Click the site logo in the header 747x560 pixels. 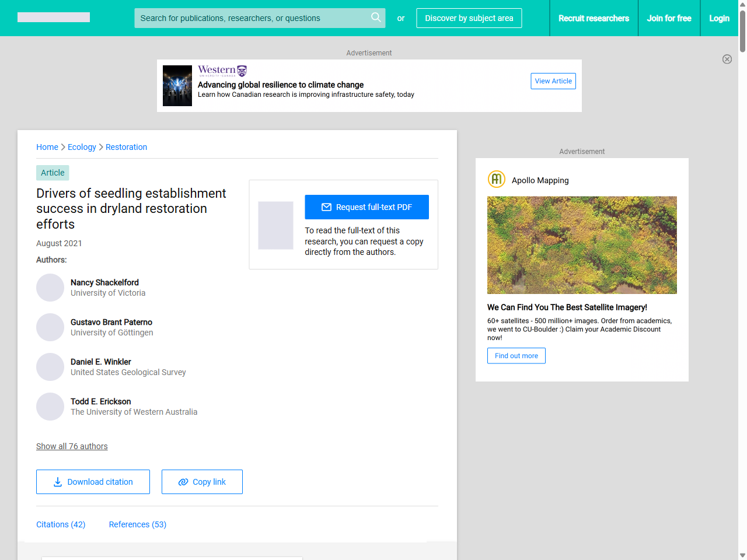[53, 17]
